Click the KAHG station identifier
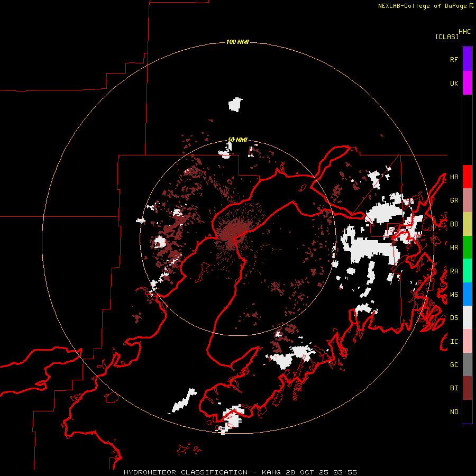 [x=271, y=472]
